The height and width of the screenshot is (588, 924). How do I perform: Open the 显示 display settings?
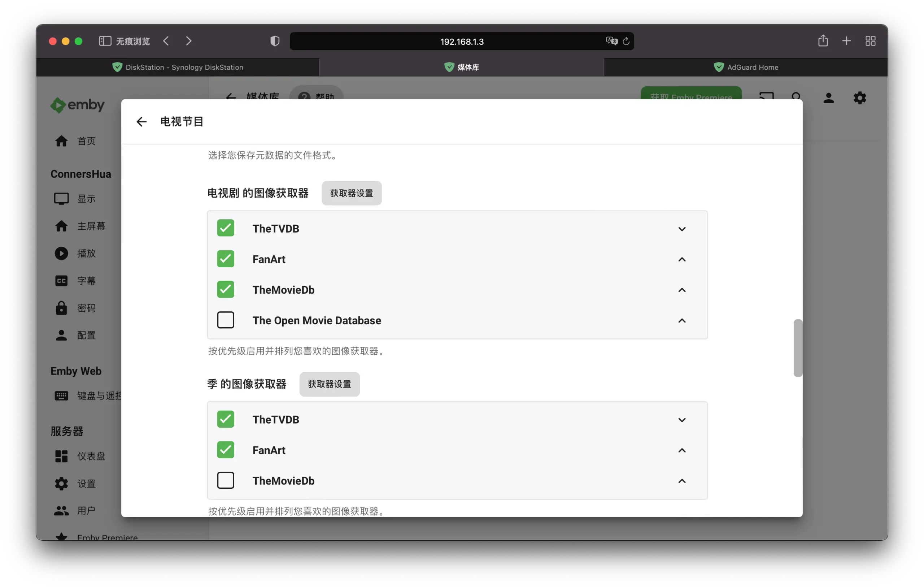(x=86, y=199)
